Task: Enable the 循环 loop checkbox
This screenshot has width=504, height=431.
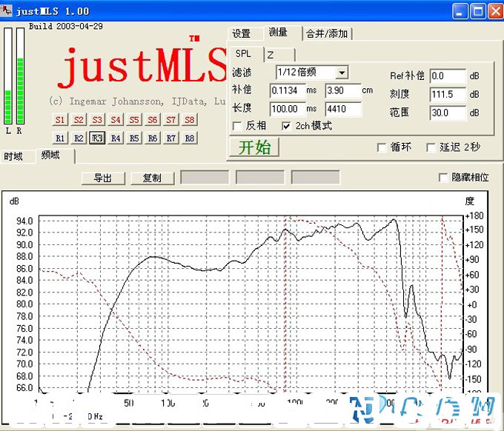Action: coord(382,147)
